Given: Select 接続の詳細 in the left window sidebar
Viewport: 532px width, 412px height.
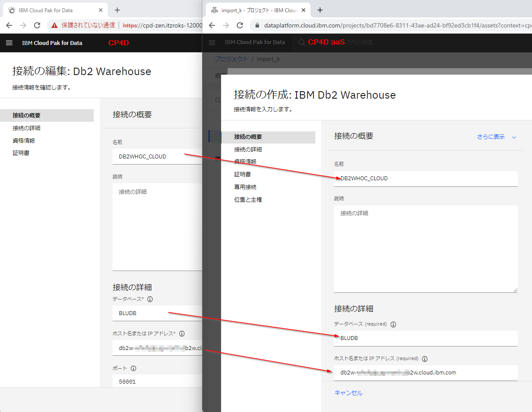Looking at the screenshot, I should (x=27, y=128).
